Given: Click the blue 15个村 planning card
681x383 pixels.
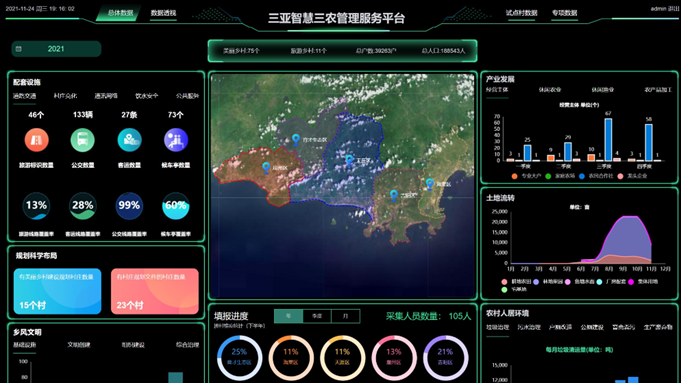Looking at the screenshot, I should click(x=57, y=291).
